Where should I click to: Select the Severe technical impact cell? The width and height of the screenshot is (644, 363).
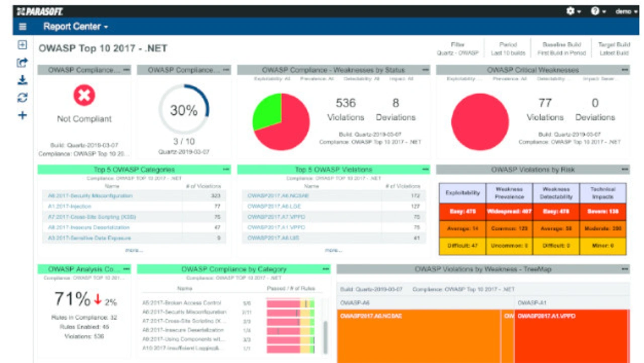pyautogui.click(x=602, y=212)
